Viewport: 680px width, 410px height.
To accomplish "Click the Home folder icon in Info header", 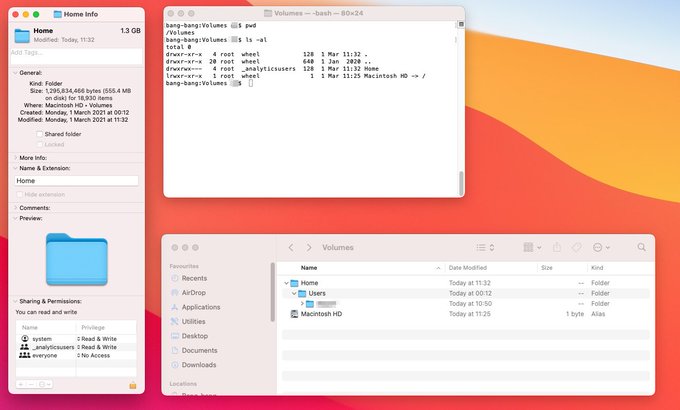I will [22, 36].
